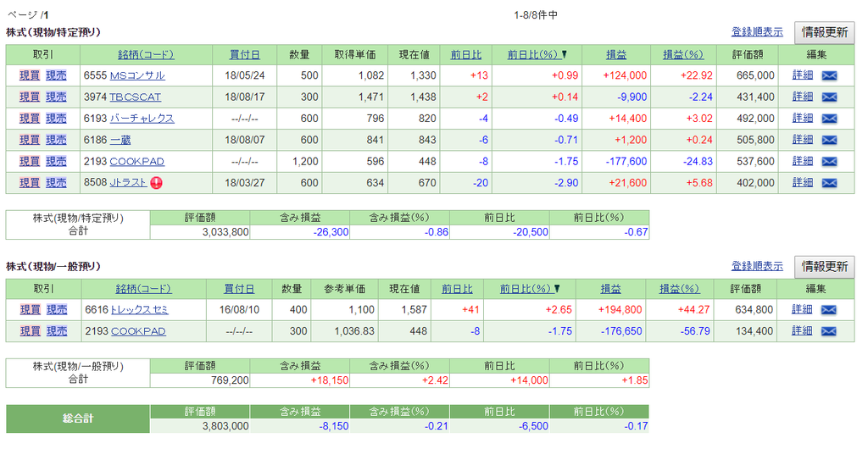
Task: Select the 総合計 評価額 value 3,803,000
Action: 225,426
